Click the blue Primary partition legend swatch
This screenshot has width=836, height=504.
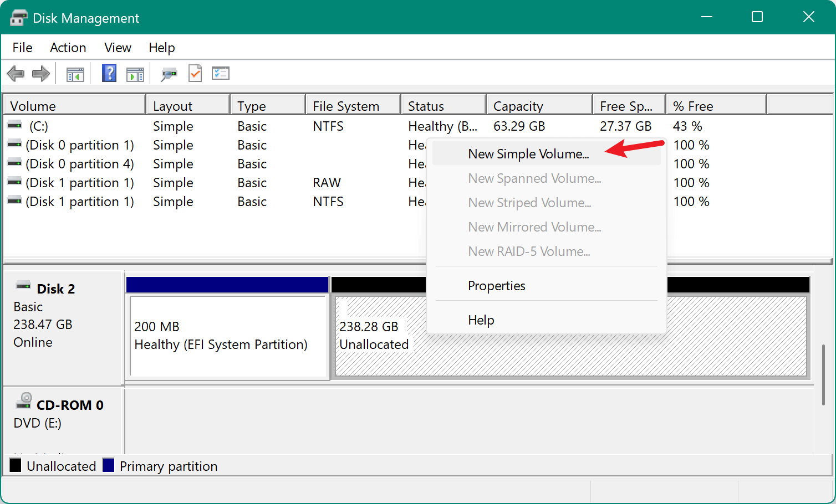coord(109,466)
